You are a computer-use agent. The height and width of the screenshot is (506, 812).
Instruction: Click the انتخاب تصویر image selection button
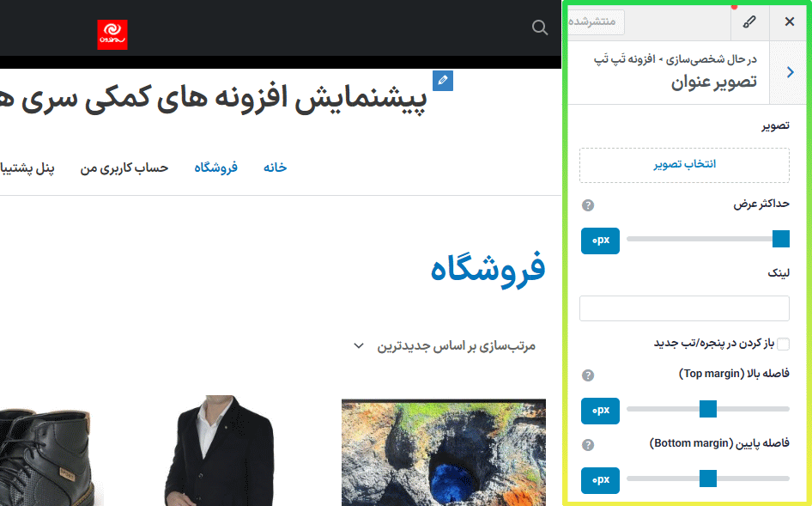[x=684, y=165]
